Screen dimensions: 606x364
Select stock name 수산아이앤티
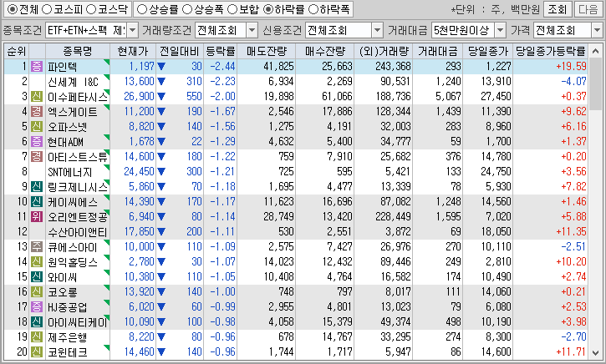click(x=77, y=232)
